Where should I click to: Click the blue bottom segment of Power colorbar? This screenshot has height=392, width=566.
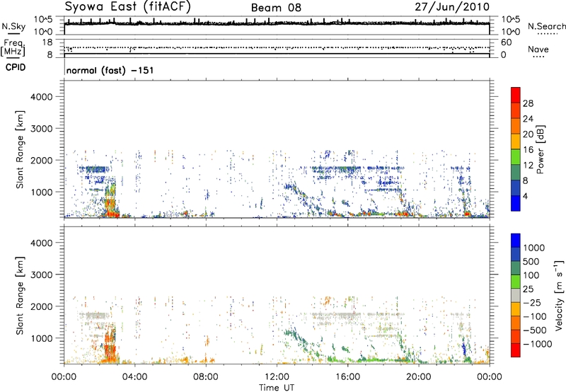point(516,203)
